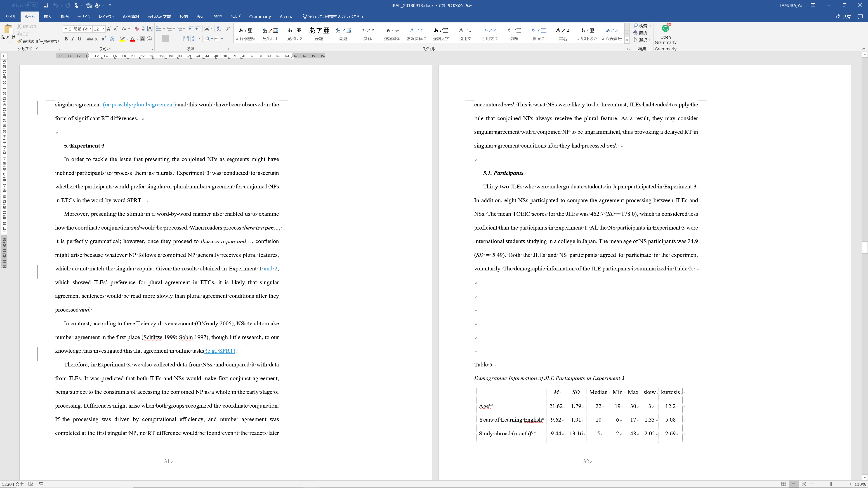The height and width of the screenshot is (488, 868).
Task: Click the italic formatting icon
Action: click(x=72, y=39)
